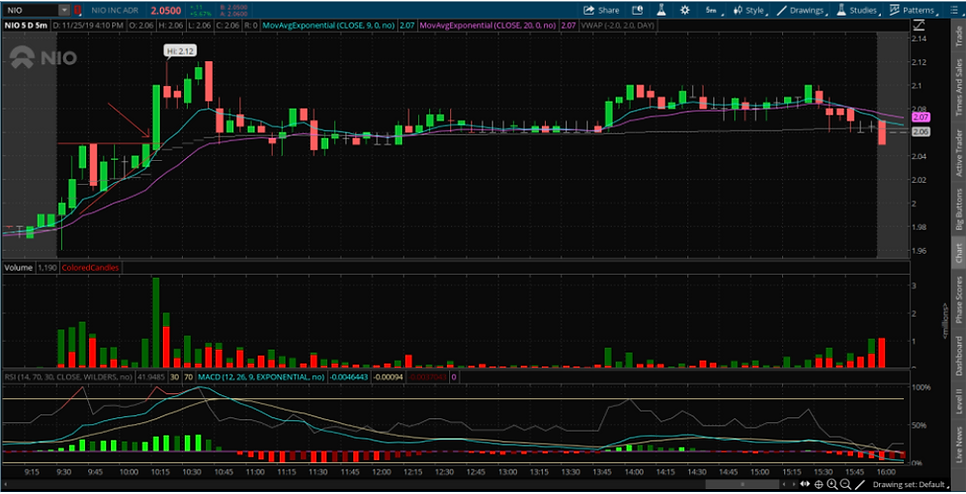Click the Hi: 2.12 price bubble

pyautogui.click(x=181, y=51)
